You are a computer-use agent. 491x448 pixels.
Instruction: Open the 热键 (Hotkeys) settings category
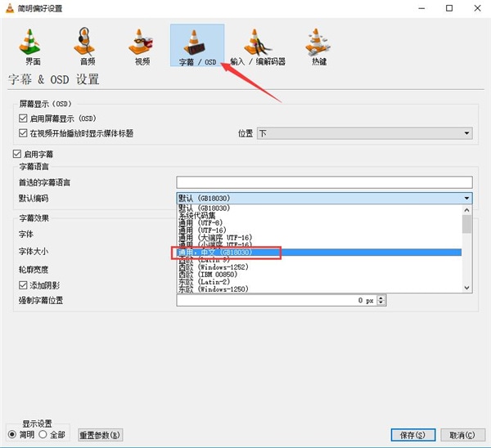[318, 46]
